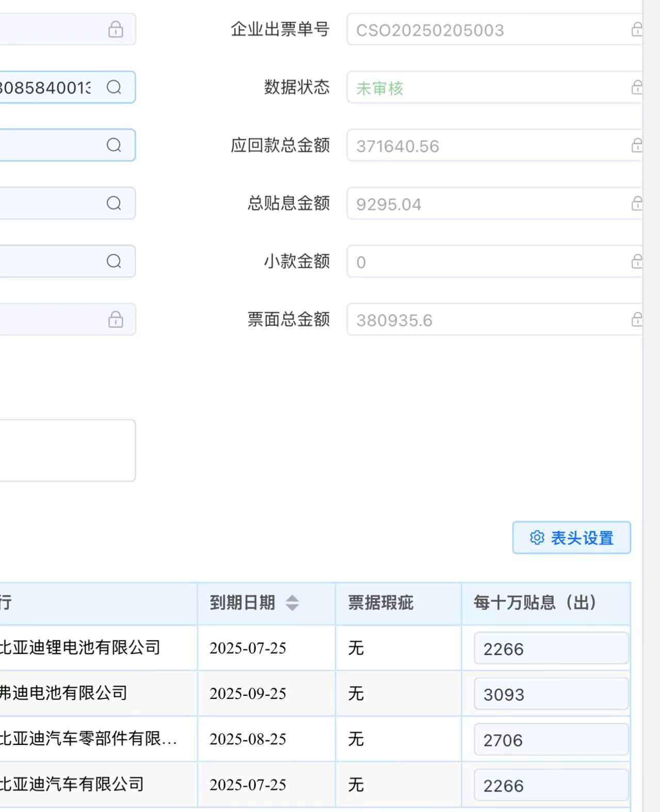Click the gear icon in 表头设置
The width and height of the screenshot is (660, 812).
[x=537, y=538]
